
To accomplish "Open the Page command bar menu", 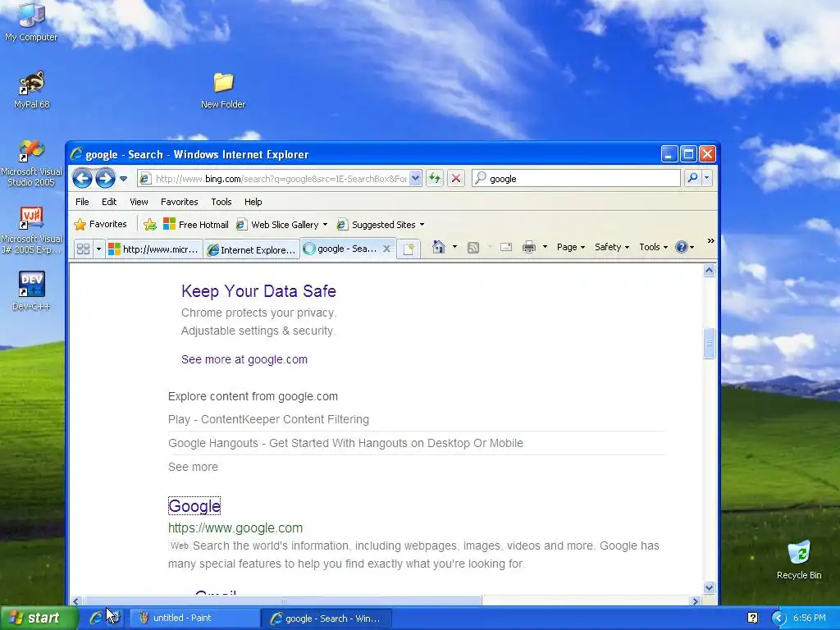I will [571, 247].
